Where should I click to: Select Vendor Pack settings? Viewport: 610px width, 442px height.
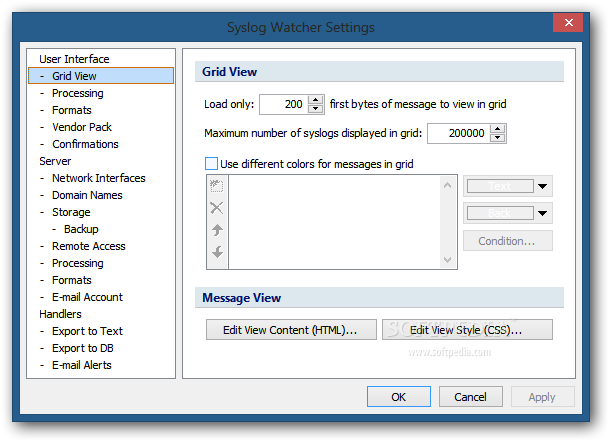click(x=82, y=127)
